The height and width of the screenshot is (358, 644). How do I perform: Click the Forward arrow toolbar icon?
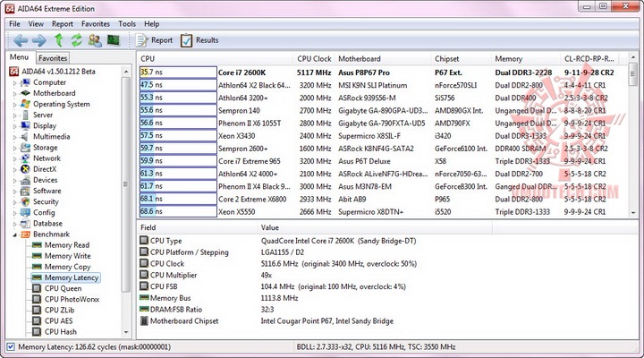pyautogui.click(x=39, y=40)
